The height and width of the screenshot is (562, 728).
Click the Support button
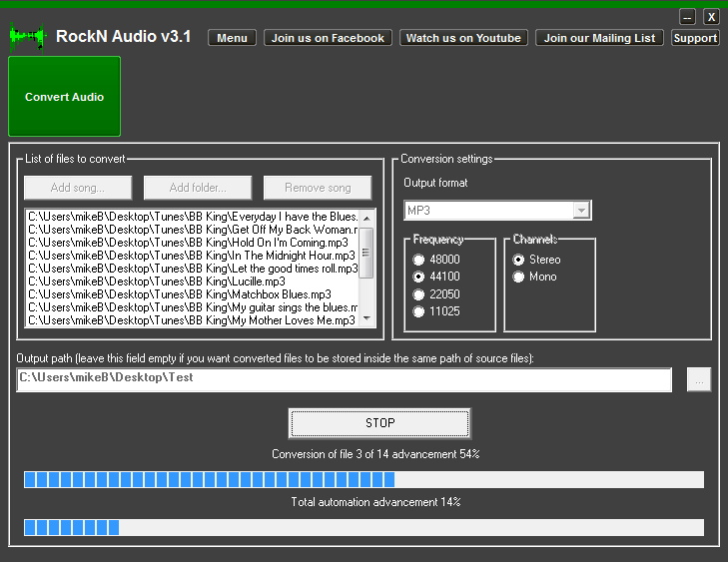pyautogui.click(x=695, y=38)
